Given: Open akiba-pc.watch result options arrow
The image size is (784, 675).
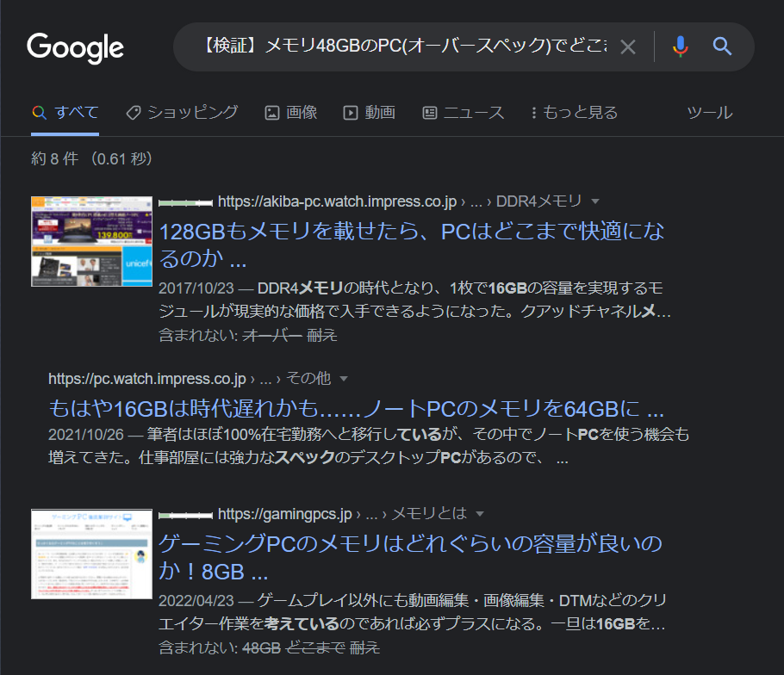Looking at the screenshot, I should pos(594,201).
